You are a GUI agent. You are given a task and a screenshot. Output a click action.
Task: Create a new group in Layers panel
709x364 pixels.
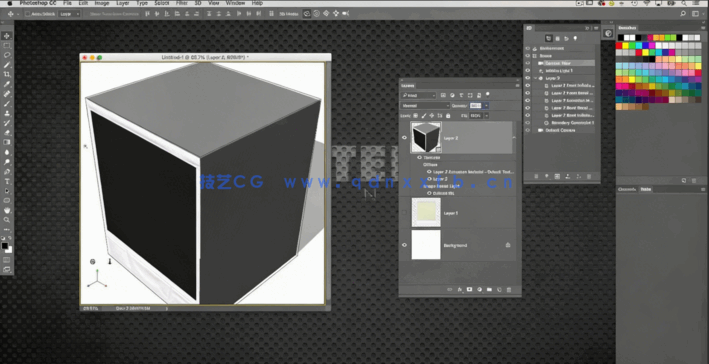[489, 289]
